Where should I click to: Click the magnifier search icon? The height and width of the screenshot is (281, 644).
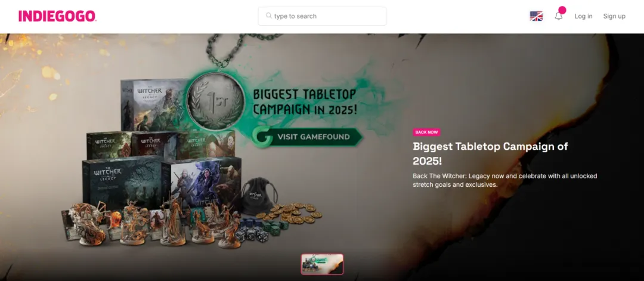pyautogui.click(x=268, y=16)
